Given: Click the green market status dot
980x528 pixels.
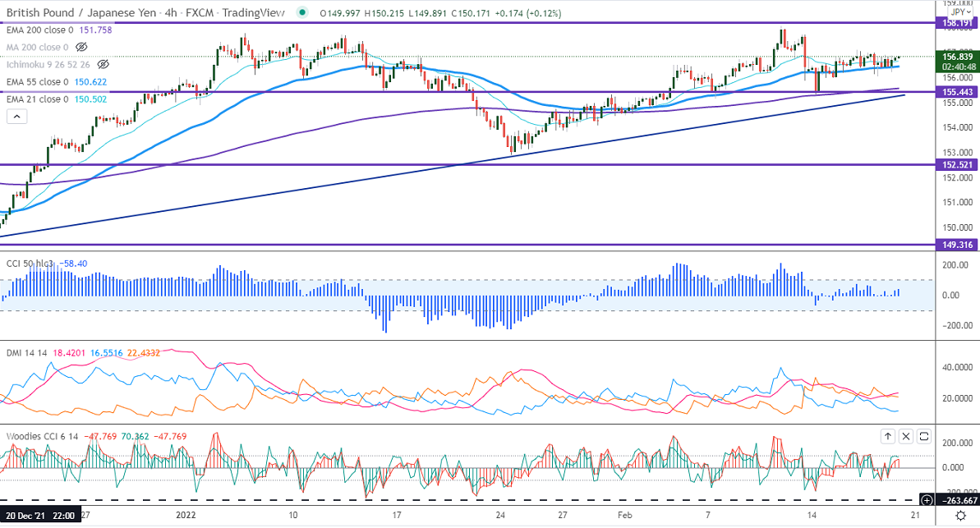Looking at the screenshot, I should coord(302,11).
